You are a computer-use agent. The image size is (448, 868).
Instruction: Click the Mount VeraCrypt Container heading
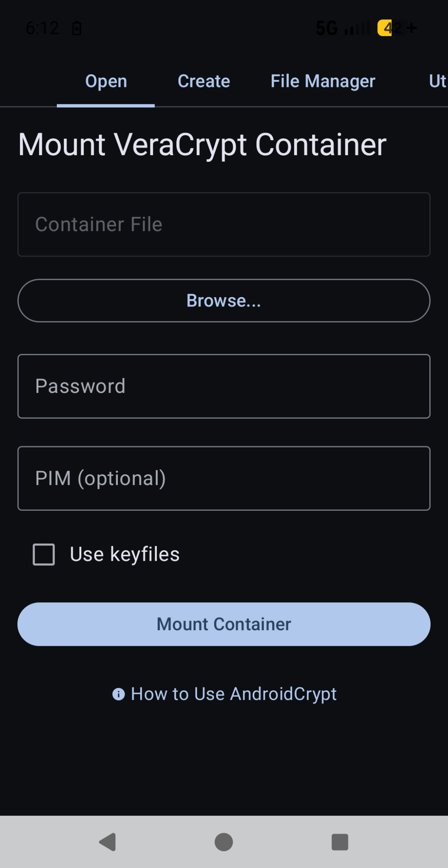coord(202,145)
